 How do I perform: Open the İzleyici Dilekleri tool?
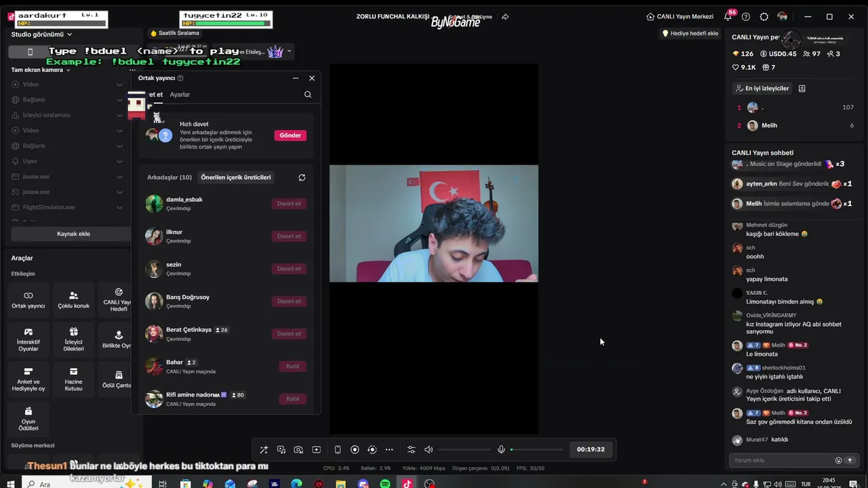coord(74,340)
